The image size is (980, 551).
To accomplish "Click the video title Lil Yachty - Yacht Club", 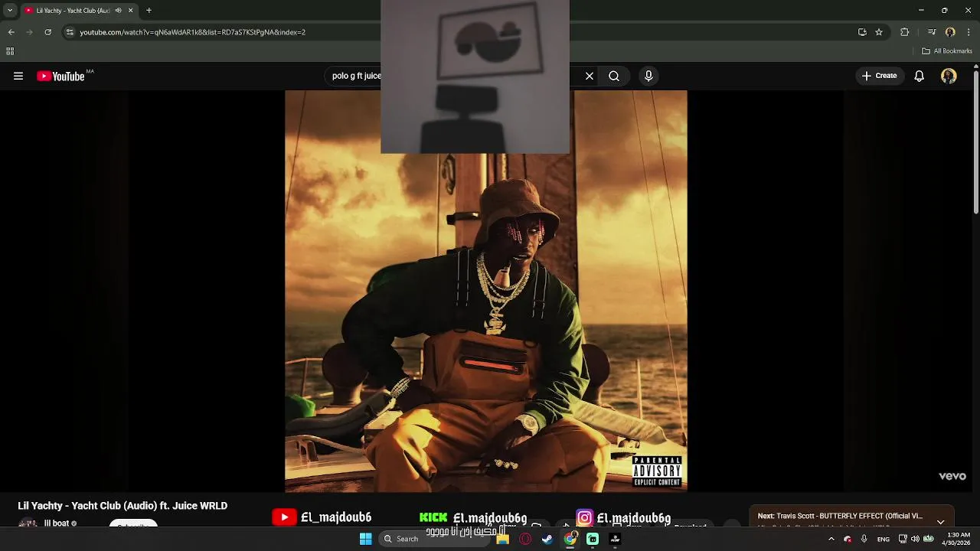I will click(x=122, y=506).
